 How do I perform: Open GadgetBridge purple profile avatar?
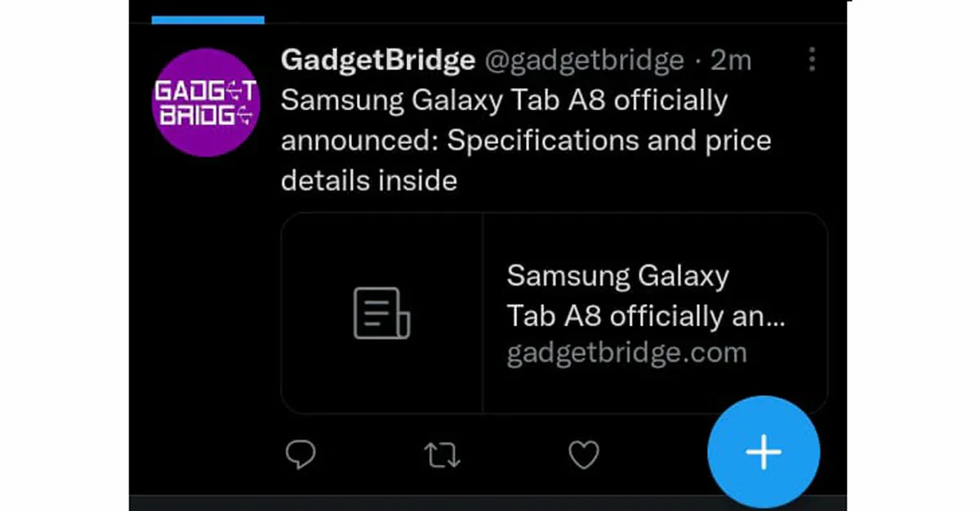(x=207, y=102)
